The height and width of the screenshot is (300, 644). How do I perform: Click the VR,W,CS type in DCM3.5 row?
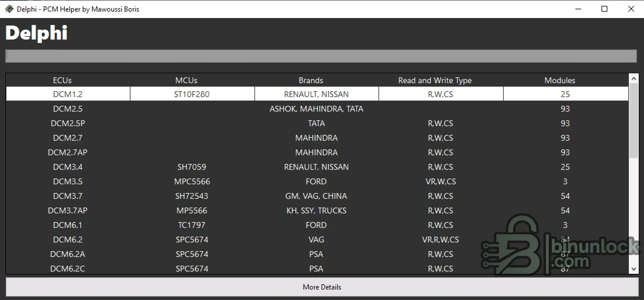click(441, 181)
